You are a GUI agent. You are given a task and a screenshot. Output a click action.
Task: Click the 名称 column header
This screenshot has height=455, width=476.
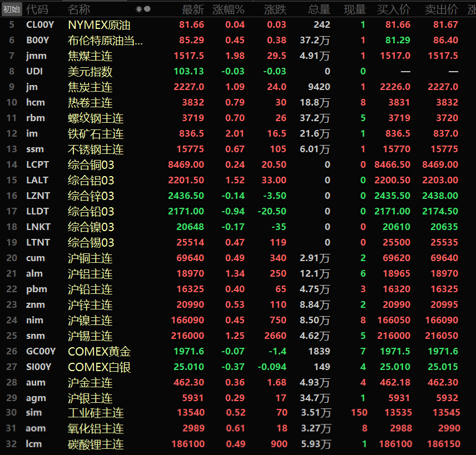coord(79,9)
